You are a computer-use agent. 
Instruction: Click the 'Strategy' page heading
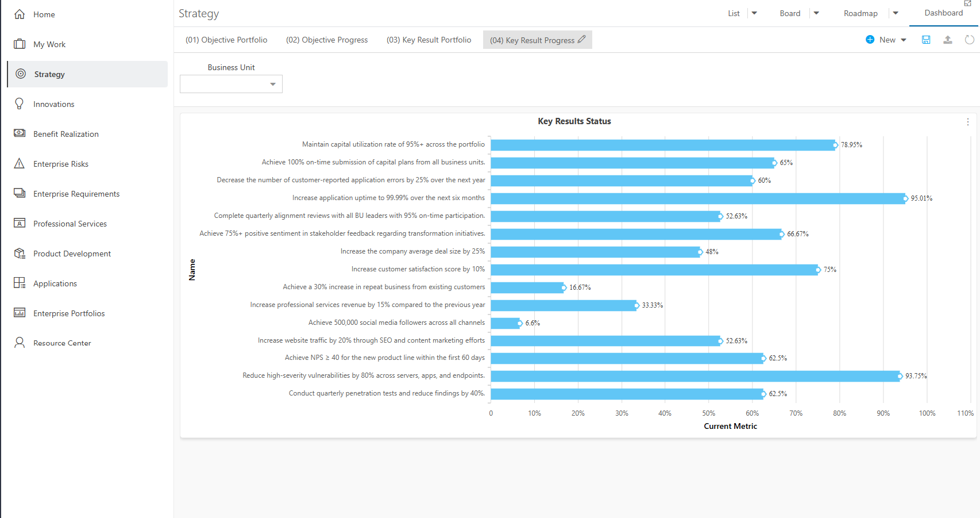pyautogui.click(x=199, y=13)
